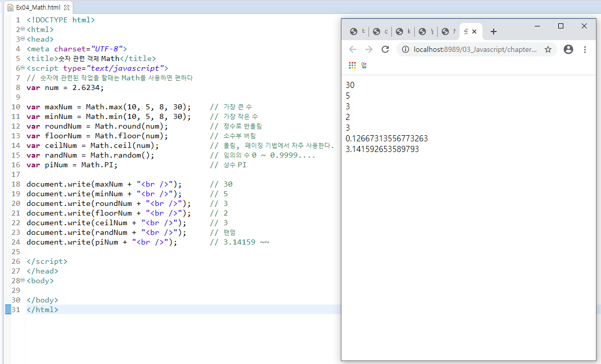This screenshot has height=364, width=601.
Task: Maximize the Chrome window
Action: [561, 26]
